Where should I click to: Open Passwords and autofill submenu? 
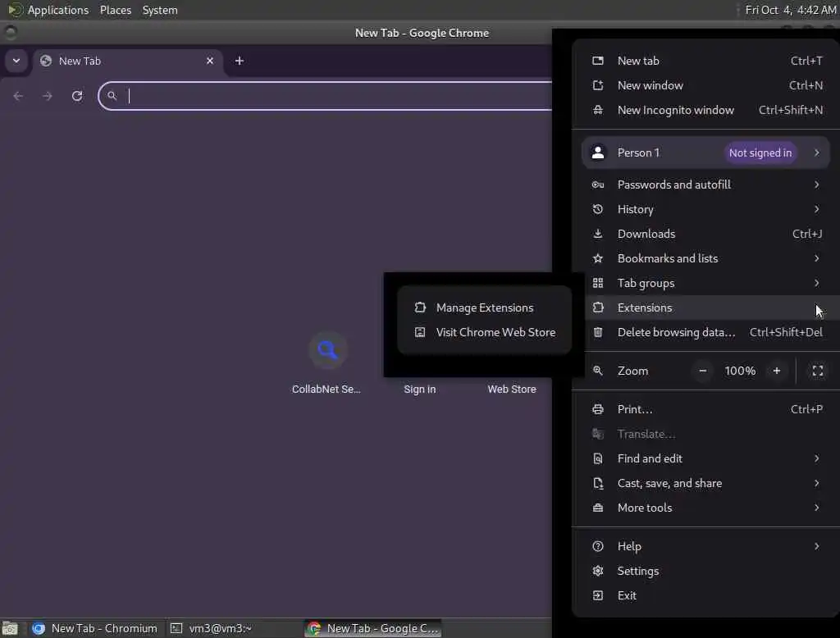706,185
